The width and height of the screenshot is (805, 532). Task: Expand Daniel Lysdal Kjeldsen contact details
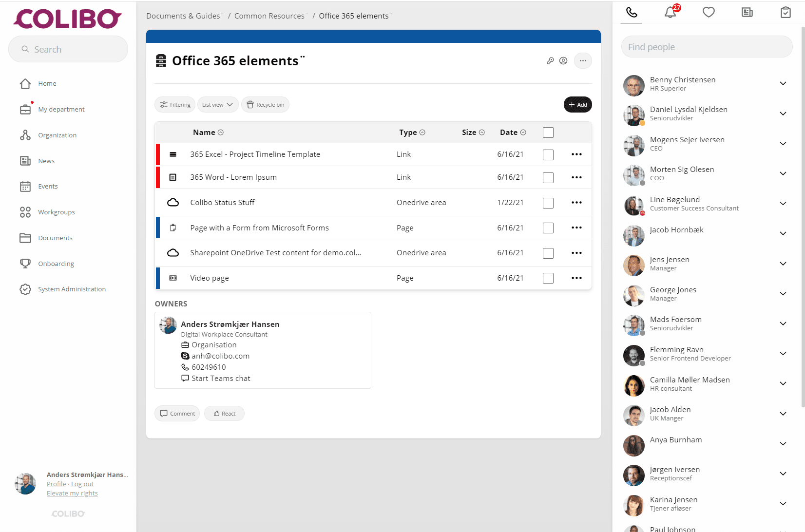(x=783, y=114)
